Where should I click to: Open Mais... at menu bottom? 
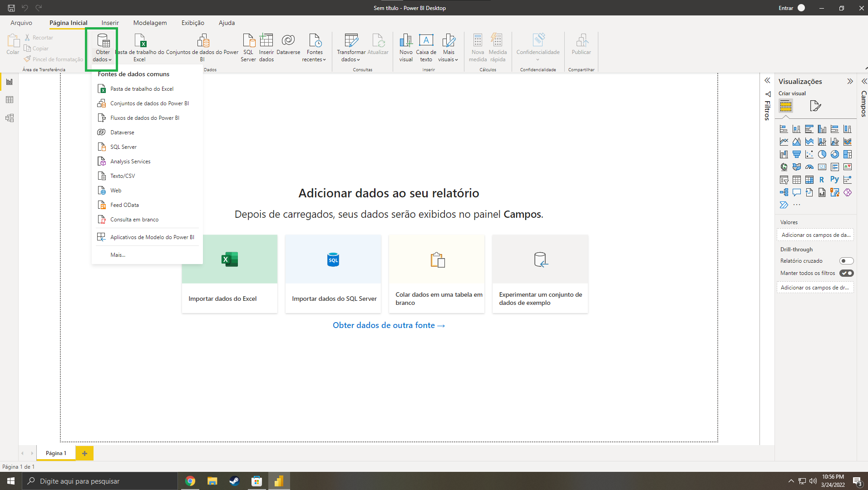point(147,255)
